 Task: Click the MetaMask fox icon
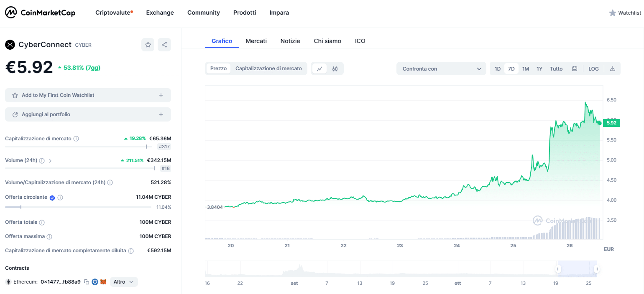103,282
